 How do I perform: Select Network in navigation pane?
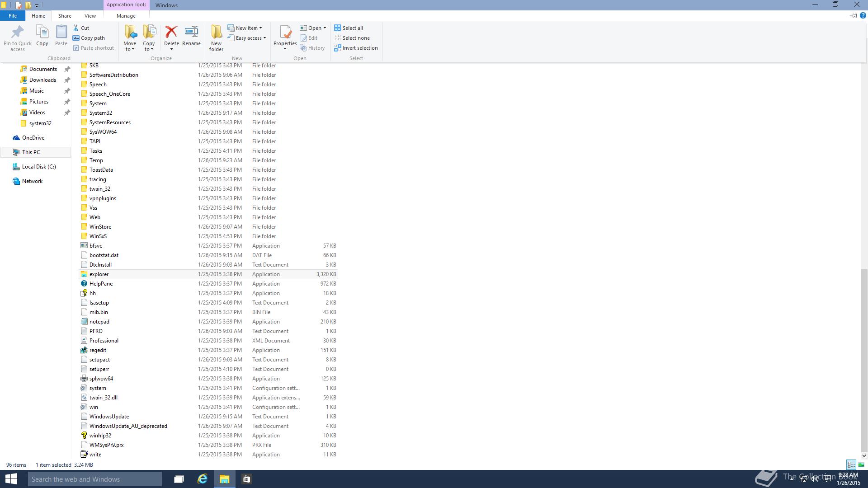point(32,181)
